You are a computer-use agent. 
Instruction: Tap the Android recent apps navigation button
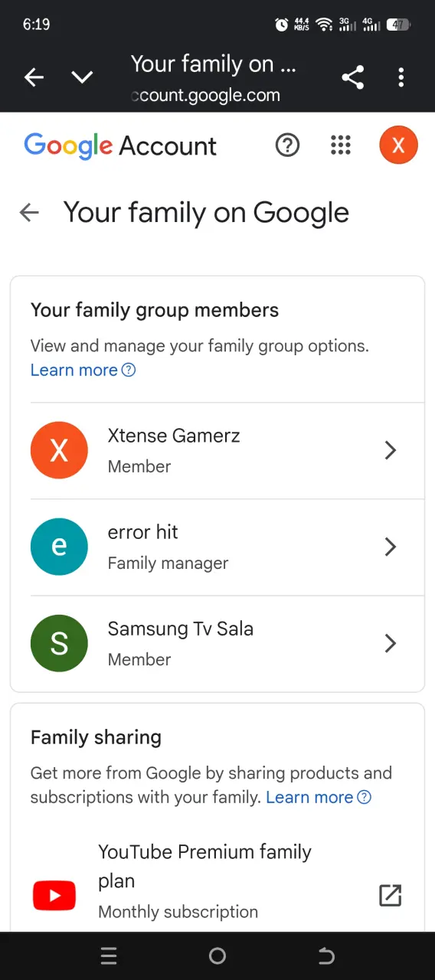[x=109, y=955]
